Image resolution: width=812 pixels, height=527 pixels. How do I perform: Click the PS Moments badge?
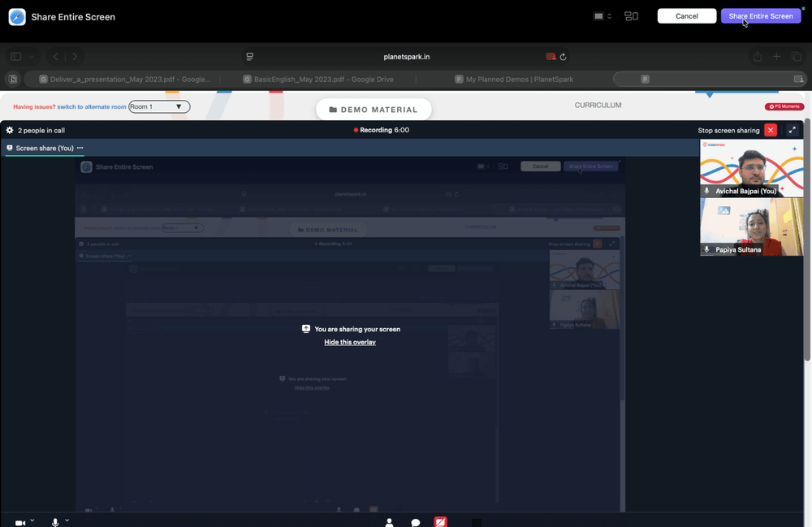(784, 106)
